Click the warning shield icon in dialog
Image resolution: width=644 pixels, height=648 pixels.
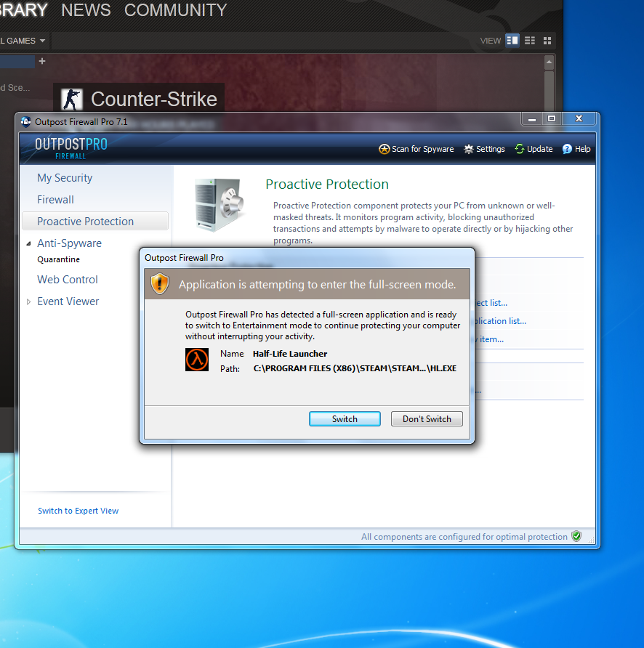coord(160,284)
